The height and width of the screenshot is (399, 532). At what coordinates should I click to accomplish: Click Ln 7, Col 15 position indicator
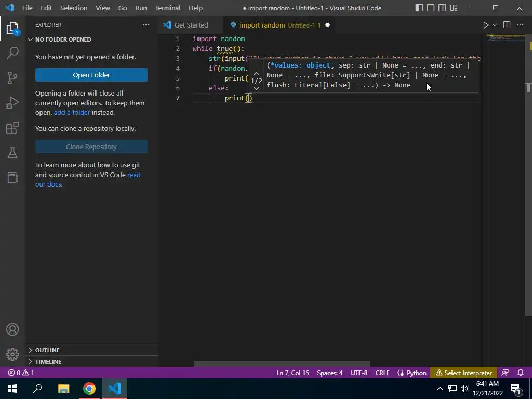(293, 373)
